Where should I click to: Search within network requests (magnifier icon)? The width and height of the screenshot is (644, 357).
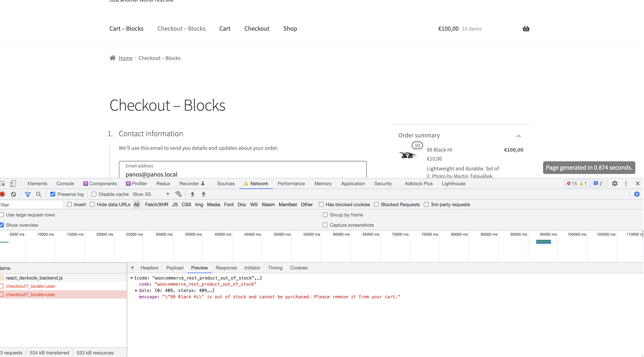tap(39, 194)
